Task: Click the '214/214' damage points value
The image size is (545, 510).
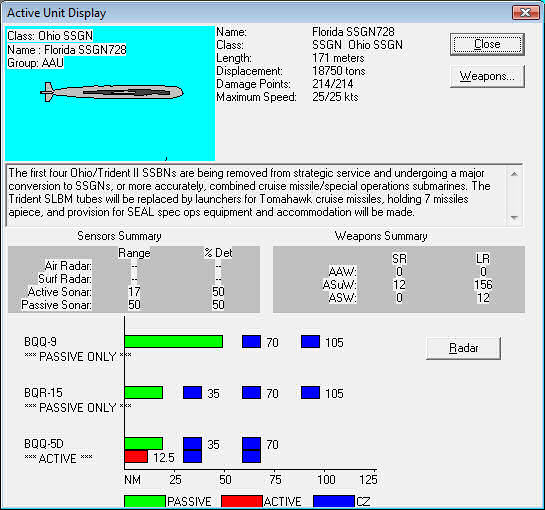Action: [x=333, y=84]
